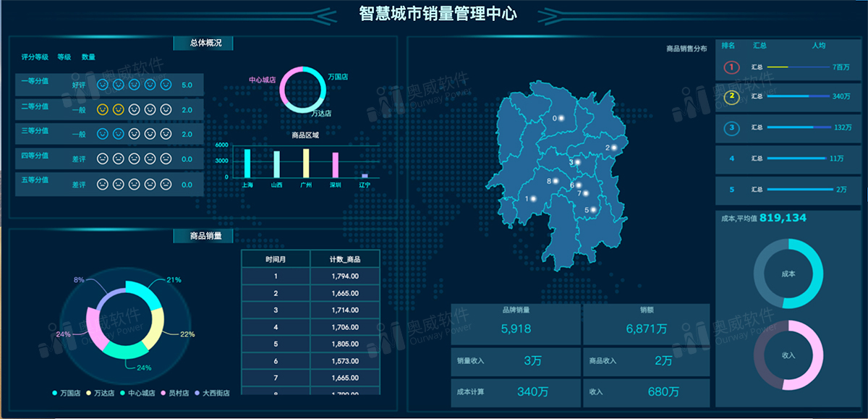Click the 132万 progress bar in rank 3
The image size is (868, 419).
point(800,127)
